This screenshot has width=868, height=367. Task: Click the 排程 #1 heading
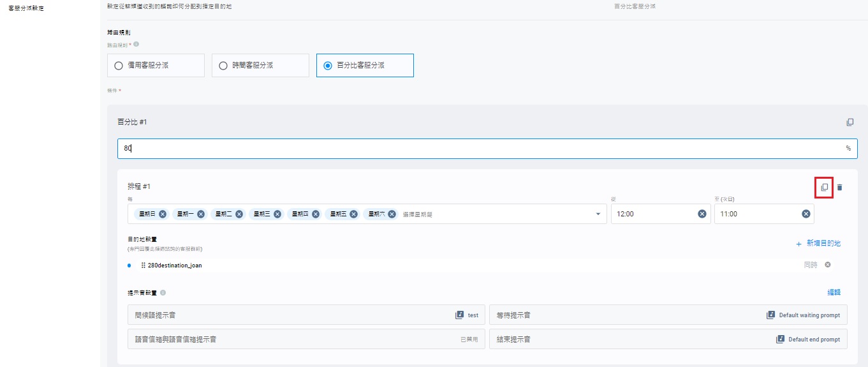coord(139,186)
